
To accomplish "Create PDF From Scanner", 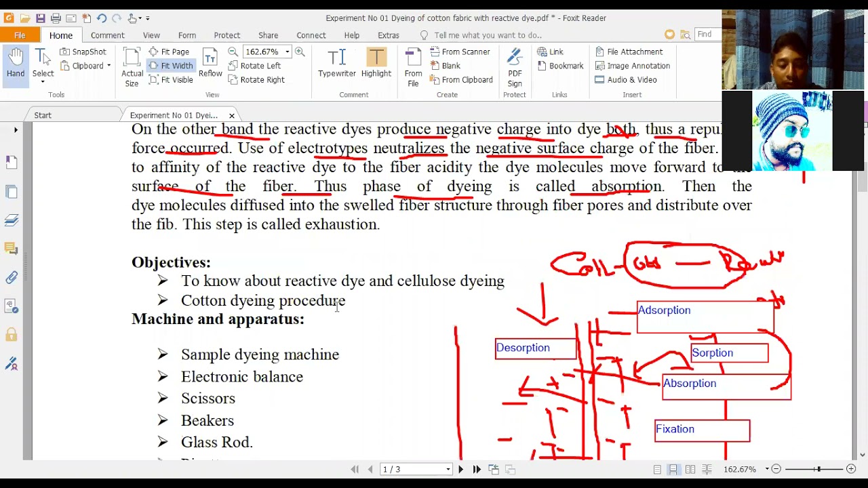I will tap(460, 52).
